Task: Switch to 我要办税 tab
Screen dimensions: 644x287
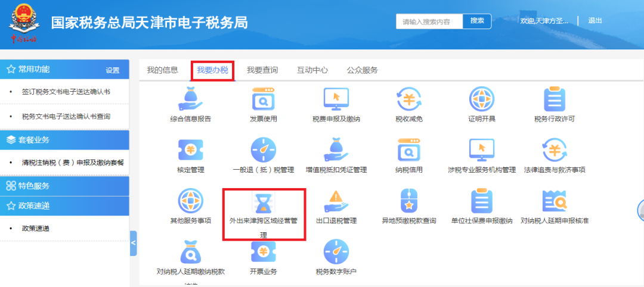Action: click(212, 70)
